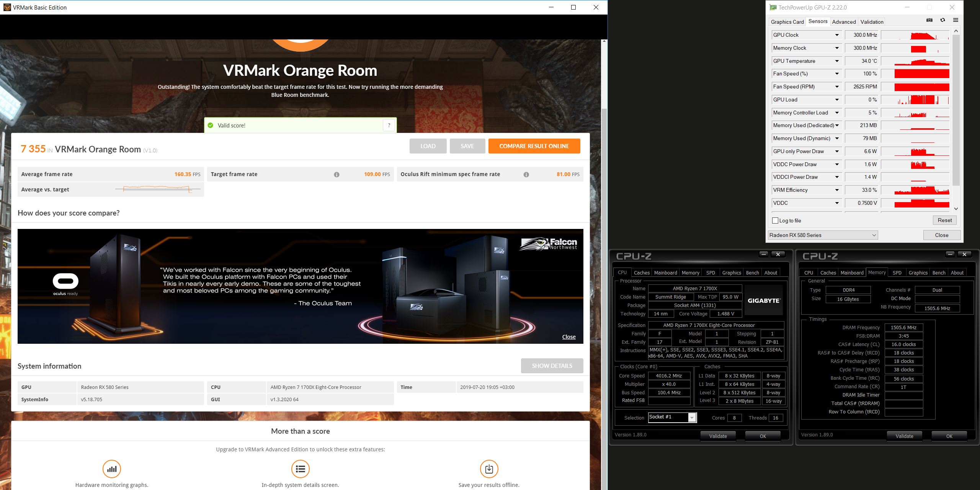Viewport: 980px width, 490px height.
Task: Click the Gigabyte logo in CPU-Z
Action: (764, 301)
